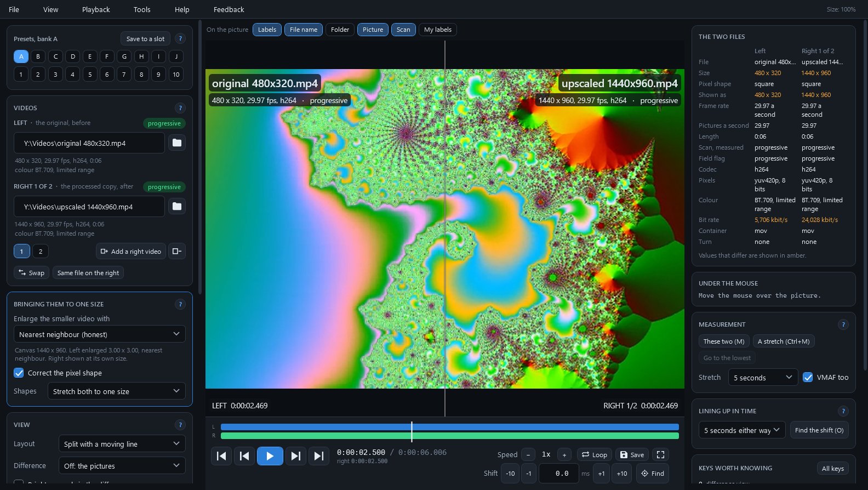Jump to the start of the video
The image size is (868, 490).
click(221, 456)
